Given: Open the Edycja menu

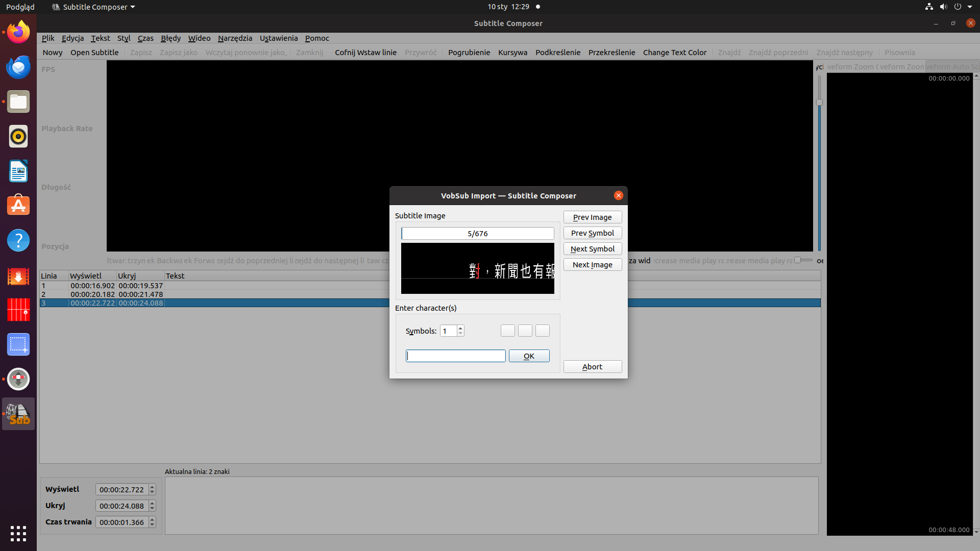Looking at the screenshot, I should [x=72, y=38].
